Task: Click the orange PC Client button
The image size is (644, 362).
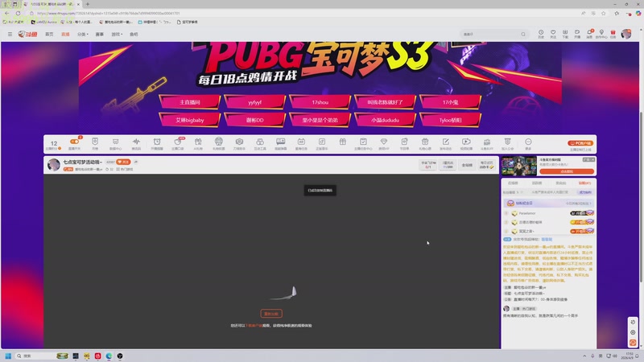Action: coord(580,143)
